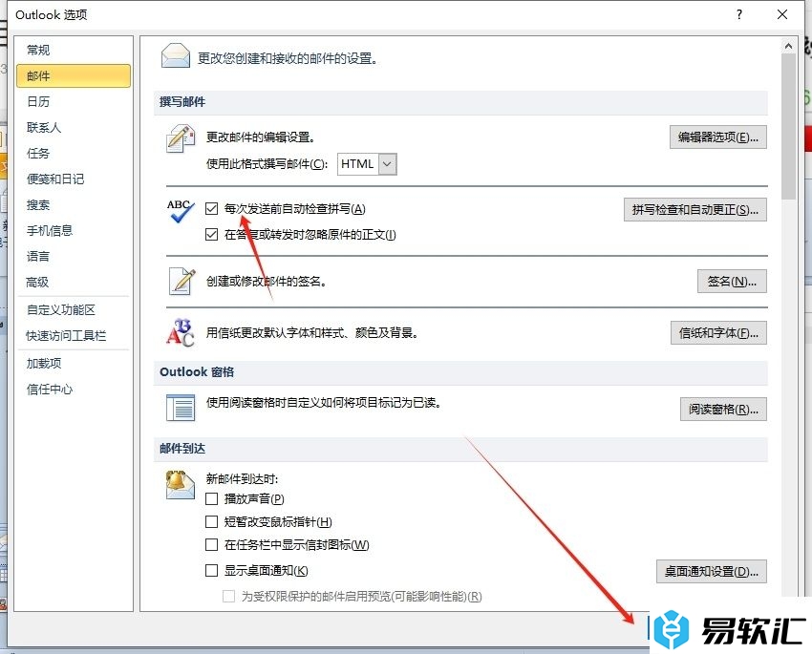The width and height of the screenshot is (812, 654).
Task: Select 搜索 category in sidebar
Action: tap(73, 205)
